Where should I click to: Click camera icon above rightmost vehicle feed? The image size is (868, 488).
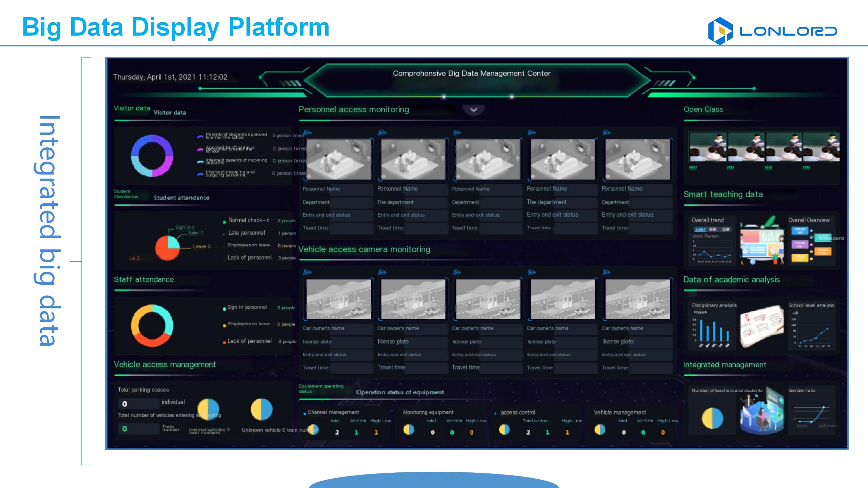tap(607, 272)
